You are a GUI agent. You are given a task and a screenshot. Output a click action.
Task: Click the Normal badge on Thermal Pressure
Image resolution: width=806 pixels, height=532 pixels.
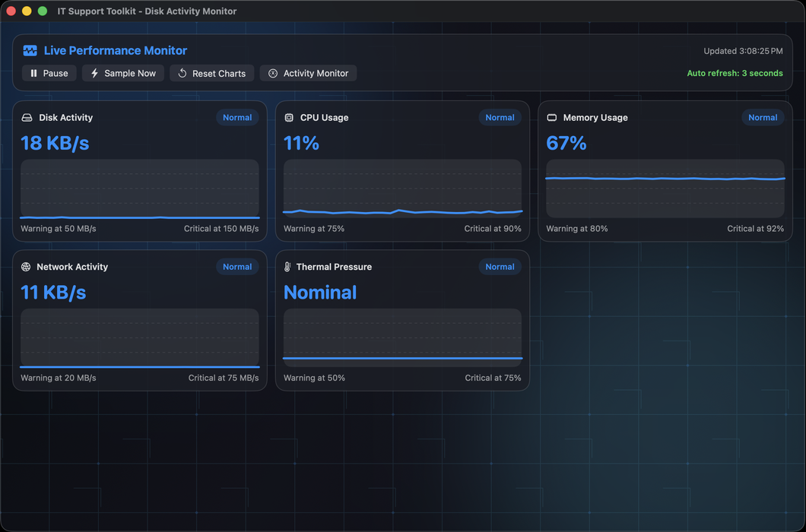coord(500,267)
